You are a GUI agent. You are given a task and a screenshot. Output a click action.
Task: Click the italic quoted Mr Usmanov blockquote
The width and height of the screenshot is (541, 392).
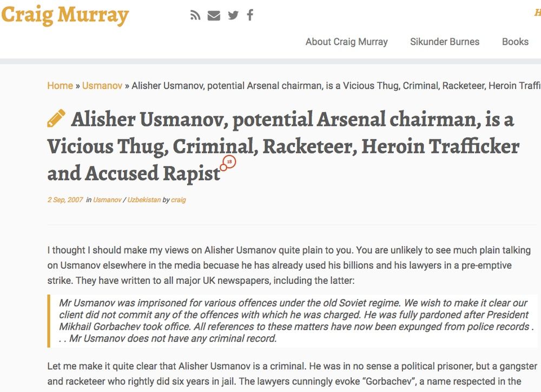coord(292,321)
